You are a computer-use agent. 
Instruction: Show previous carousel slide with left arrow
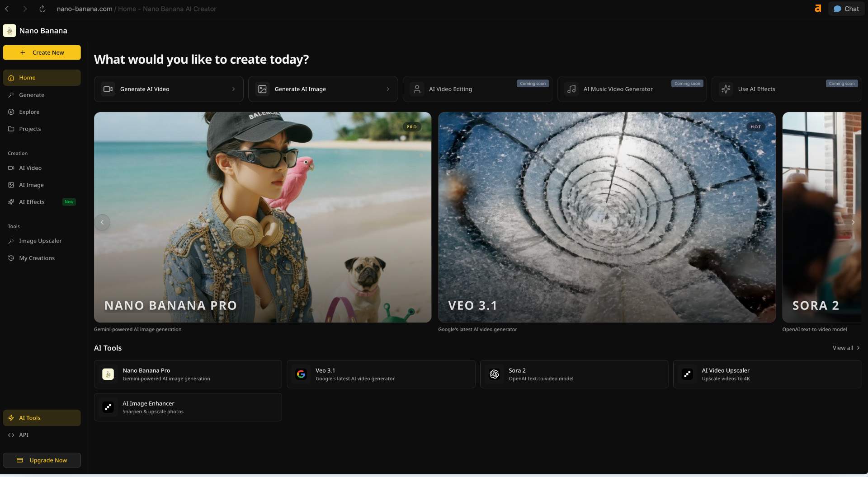[x=102, y=222]
